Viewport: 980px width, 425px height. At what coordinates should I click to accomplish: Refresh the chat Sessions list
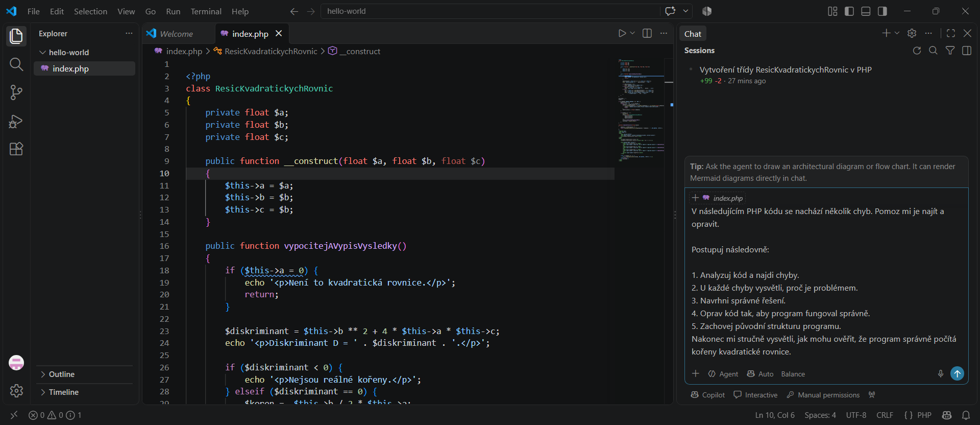tap(917, 51)
